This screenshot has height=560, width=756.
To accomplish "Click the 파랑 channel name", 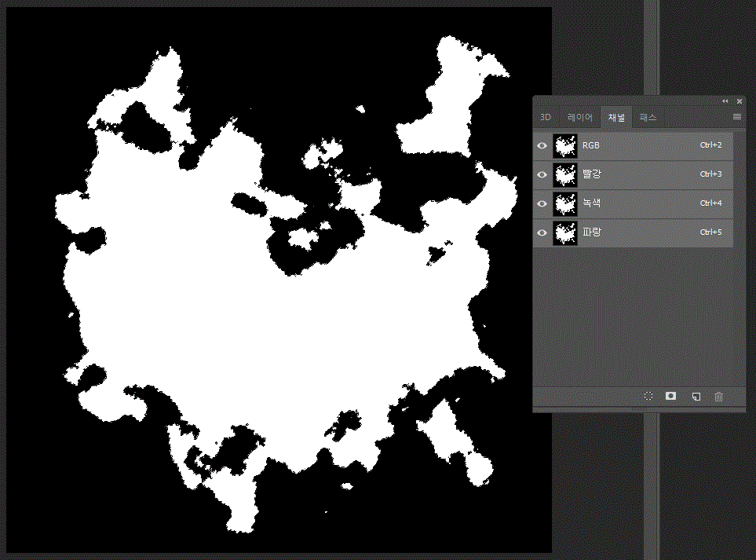I will pyautogui.click(x=592, y=232).
